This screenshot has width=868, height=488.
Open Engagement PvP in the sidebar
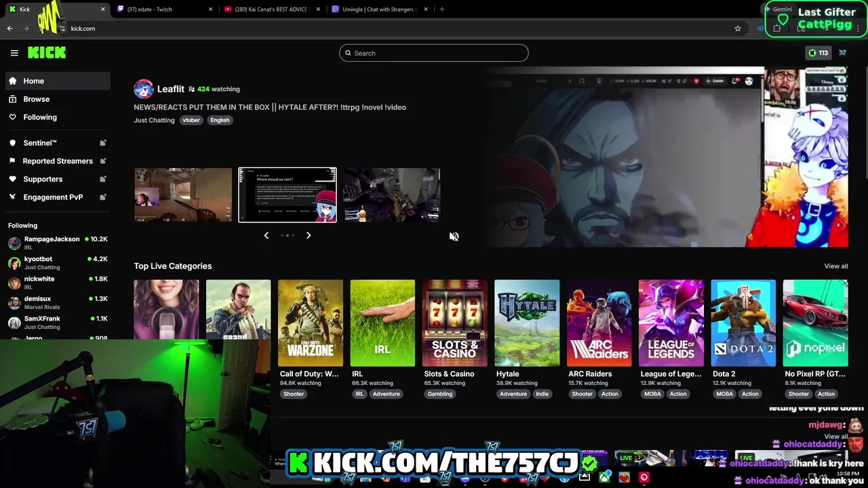(58, 197)
